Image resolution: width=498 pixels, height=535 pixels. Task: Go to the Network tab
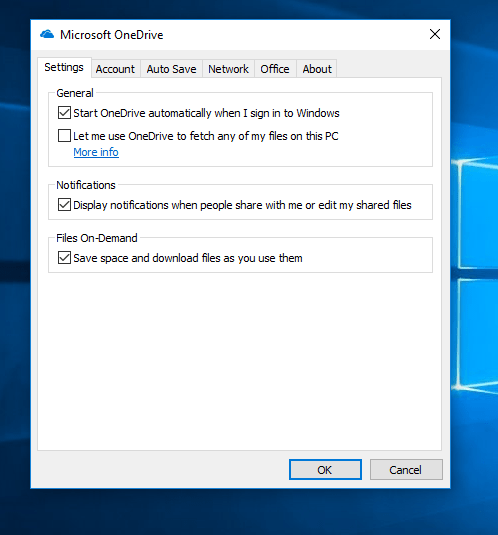tap(228, 69)
